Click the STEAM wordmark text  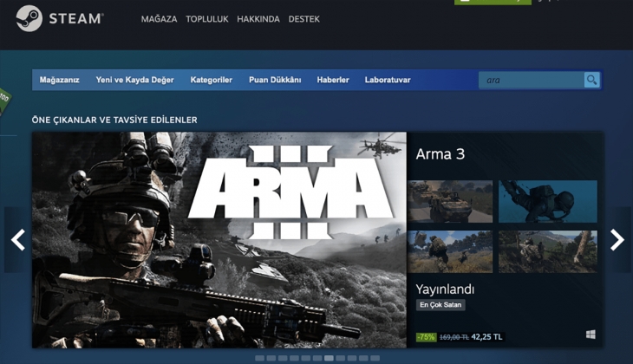pyautogui.click(x=76, y=18)
